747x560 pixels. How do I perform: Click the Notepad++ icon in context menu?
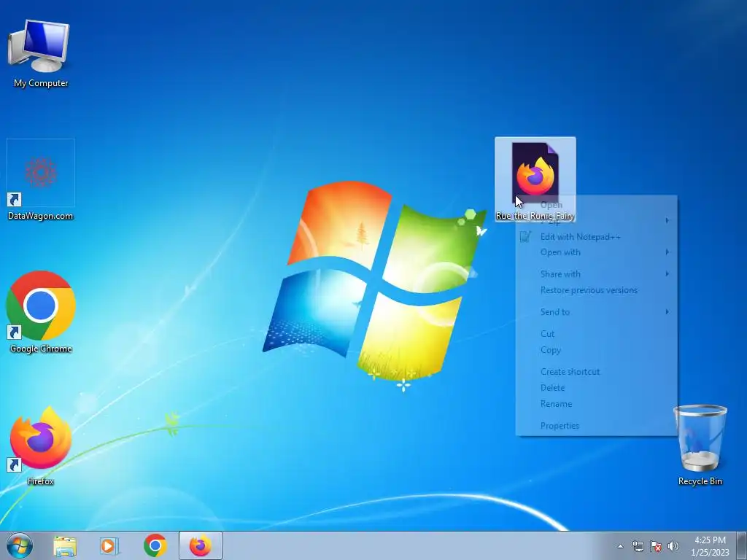(525, 237)
